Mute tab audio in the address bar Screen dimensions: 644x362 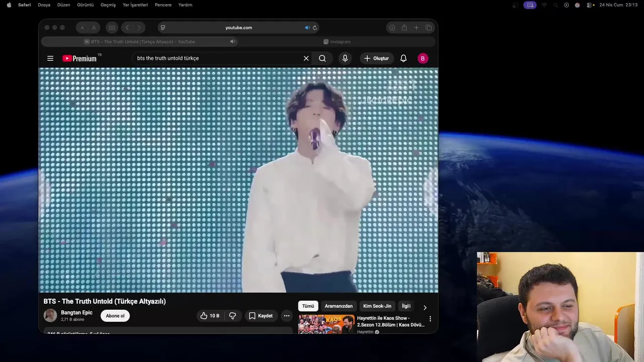click(307, 28)
